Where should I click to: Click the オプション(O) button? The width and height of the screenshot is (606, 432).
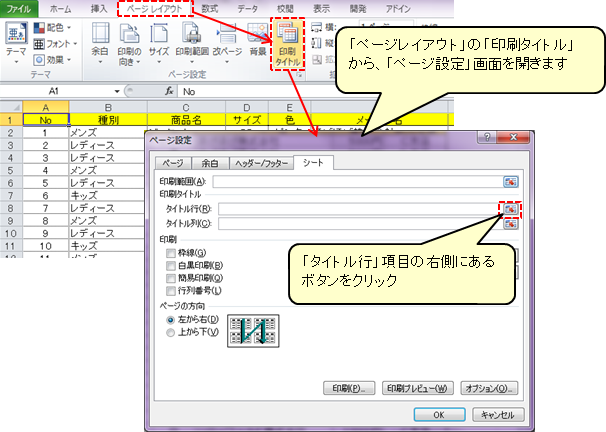coord(489,388)
